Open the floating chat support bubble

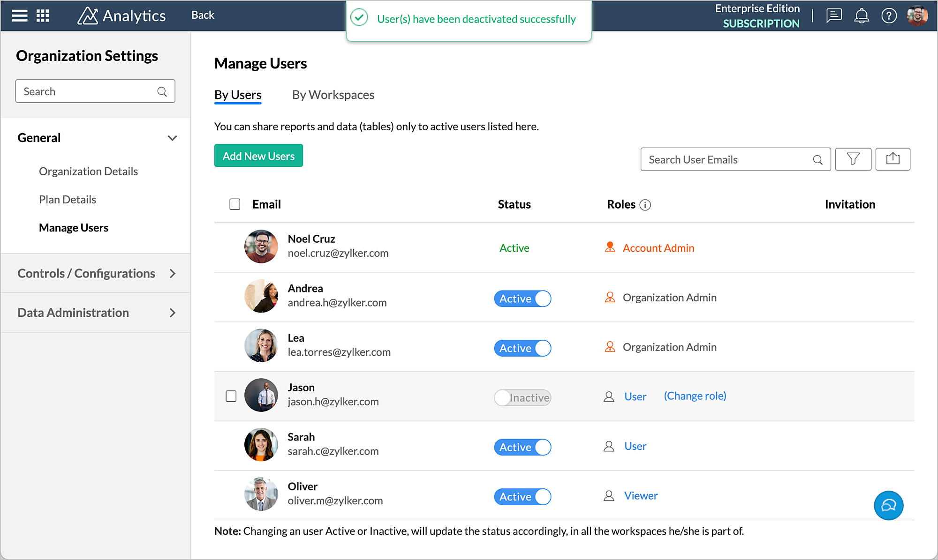[888, 505]
